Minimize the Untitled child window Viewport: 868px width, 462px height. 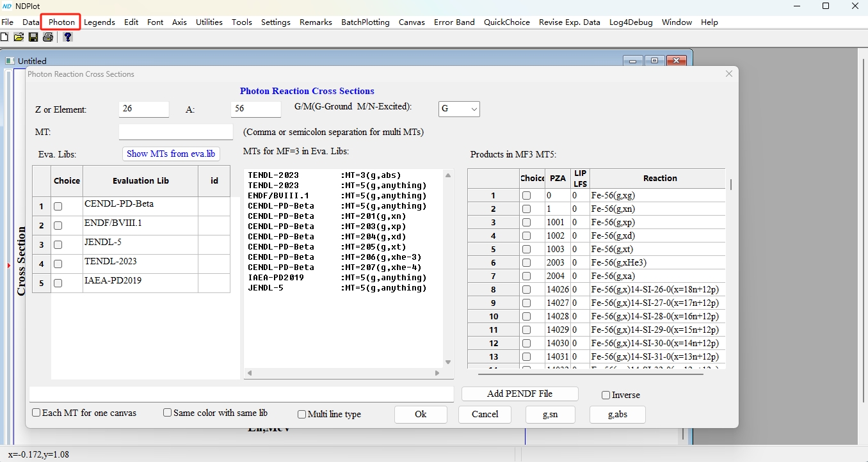(633, 61)
